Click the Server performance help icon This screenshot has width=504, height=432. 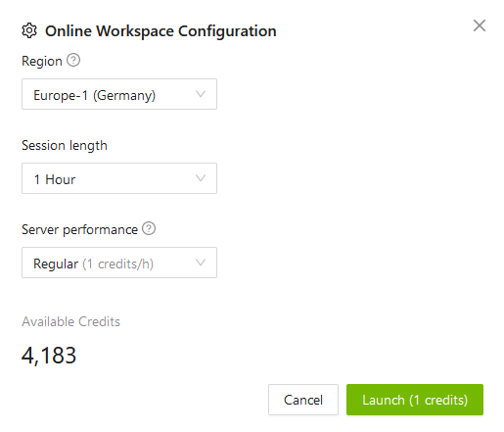pyautogui.click(x=149, y=228)
